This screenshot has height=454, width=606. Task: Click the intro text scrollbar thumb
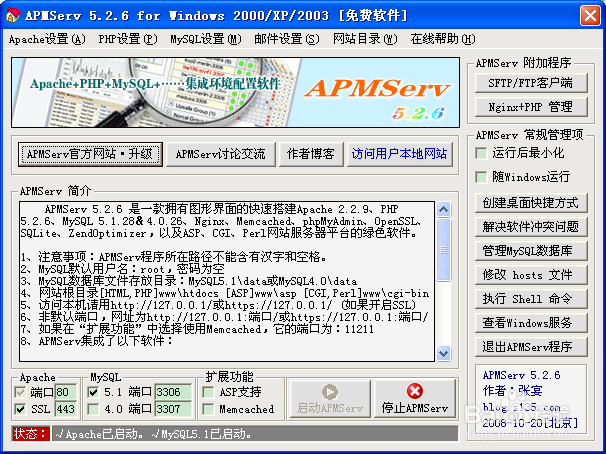[x=444, y=250]
